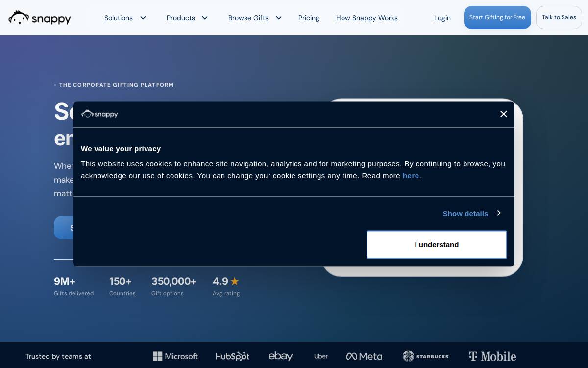Click the star icon next to 4.9 rating
Image resolution: width=588 pixels, height=368 pixels.
[x=235, y=281]
